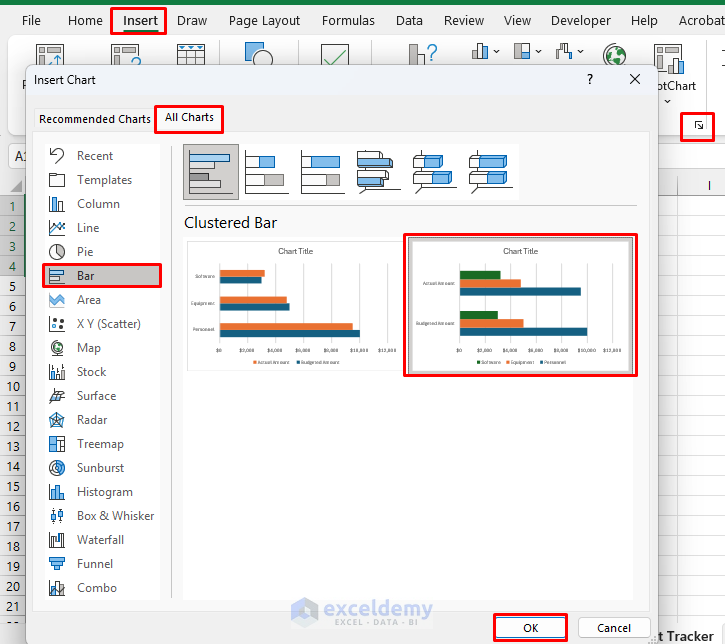Open the charts group dialog launcher arrow

pyautogui.click(x=699, y=125)
